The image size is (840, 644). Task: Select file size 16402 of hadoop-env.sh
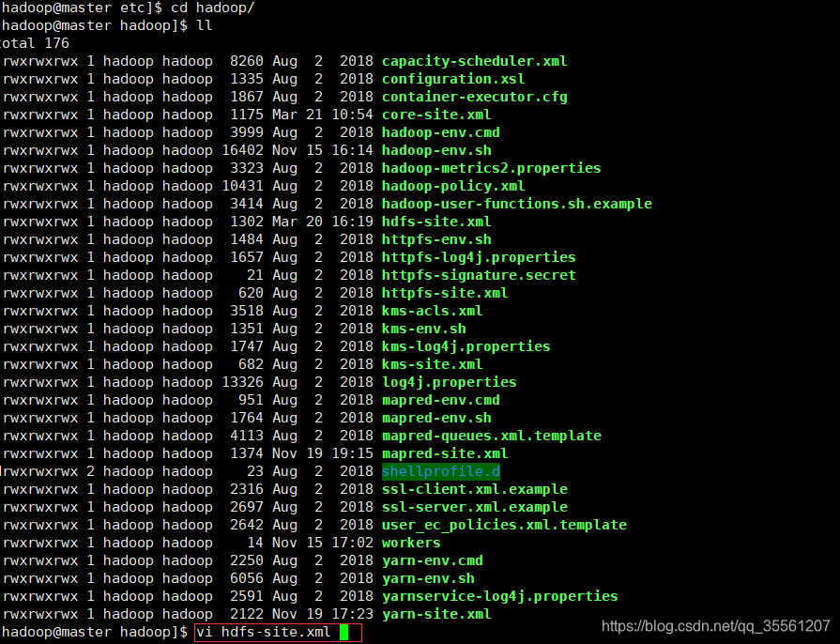[x=242, y=150]
